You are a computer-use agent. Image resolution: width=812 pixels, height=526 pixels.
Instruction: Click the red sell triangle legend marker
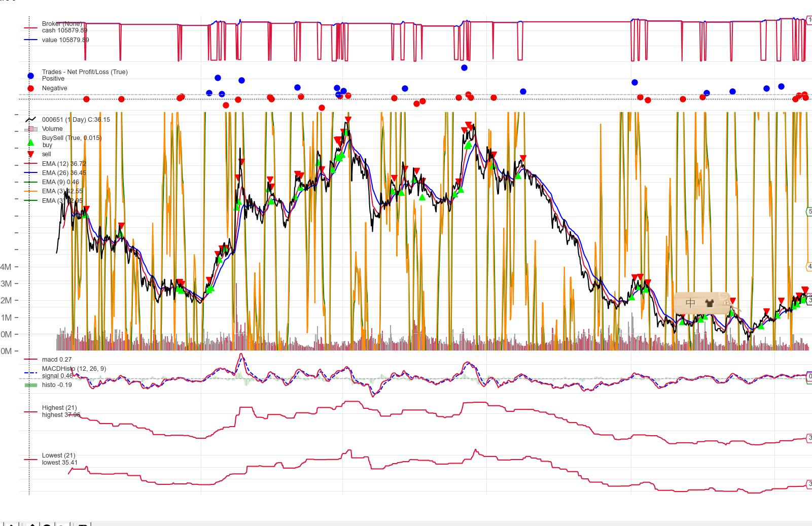click(30, 154)
